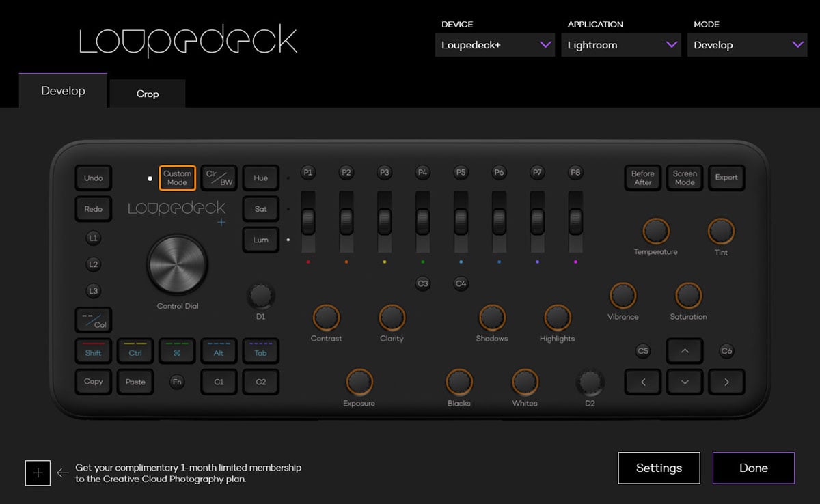Switch to the Crop tab
Image resolution: width=820 pixels, height=504 pixels.
148,94
